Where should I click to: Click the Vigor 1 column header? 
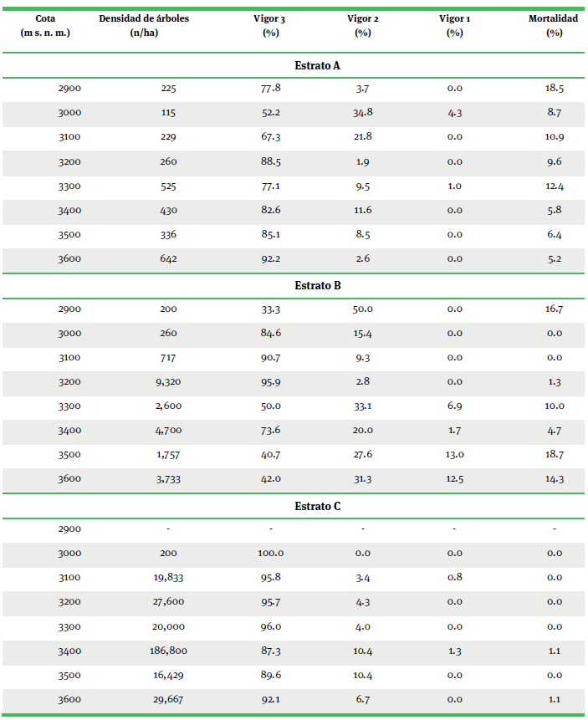coord(454,25)
